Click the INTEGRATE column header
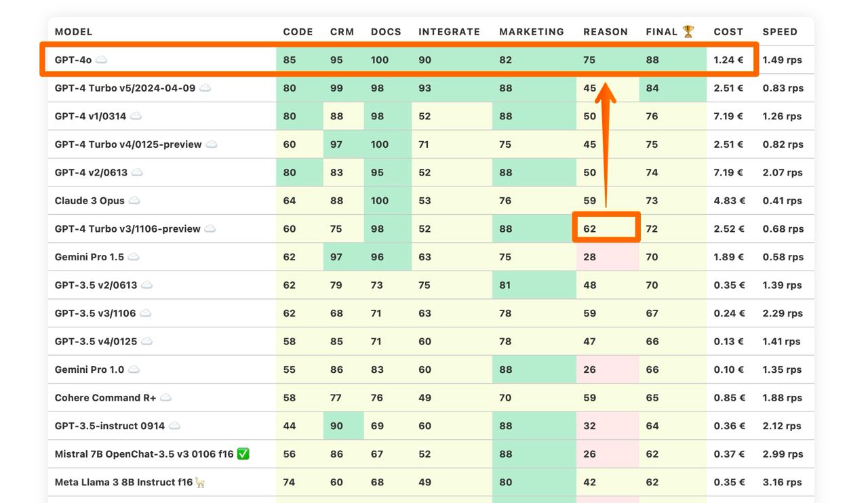This screenshot has height=503, width=868. pyautogui.click(x=449, y=32)
